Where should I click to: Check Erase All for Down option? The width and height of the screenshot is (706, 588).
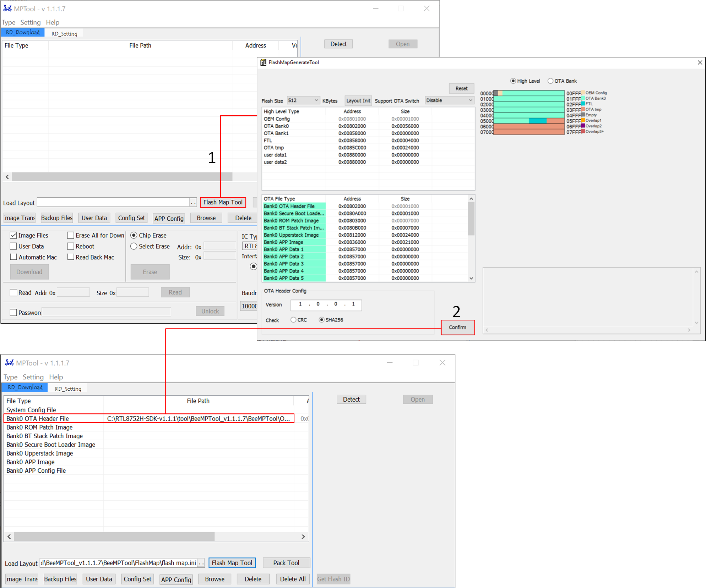[71, 235]
